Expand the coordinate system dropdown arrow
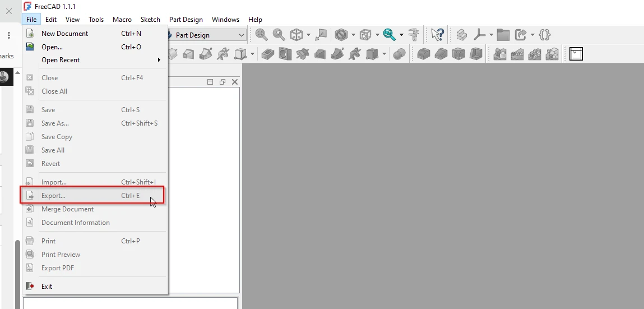 pyautogui.click(x=491, y=35)
